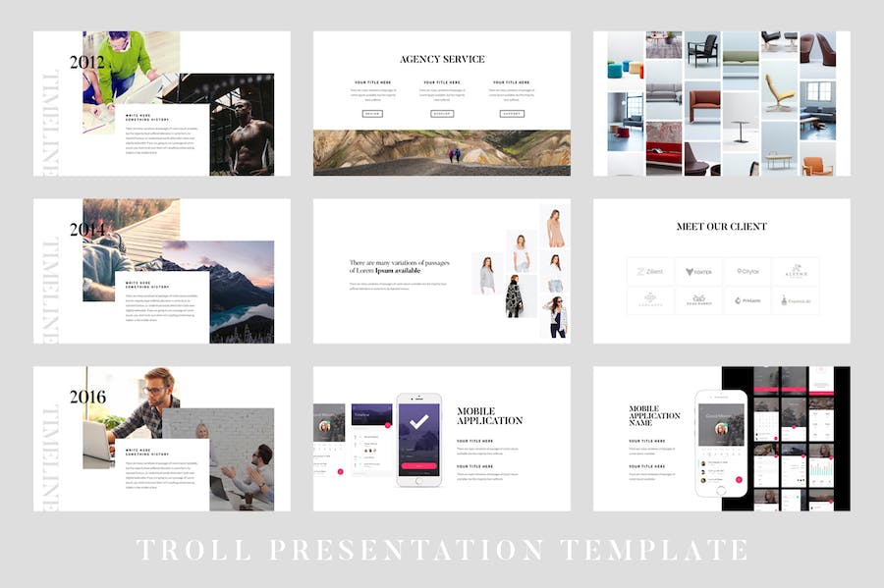Viewport: 884px width, 588px height.
Task: Select the avatar on the white iPhone screen
Action: [x=721, y=430]
